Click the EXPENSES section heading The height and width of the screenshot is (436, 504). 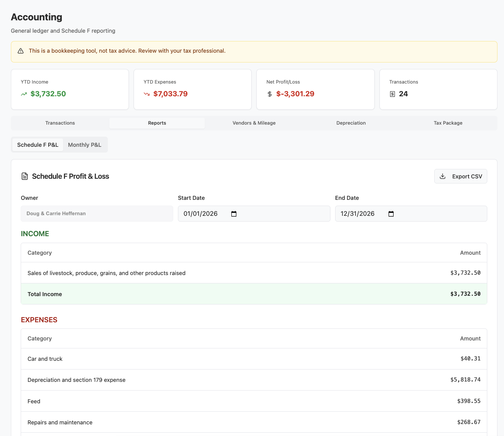(x=39, y=320)
